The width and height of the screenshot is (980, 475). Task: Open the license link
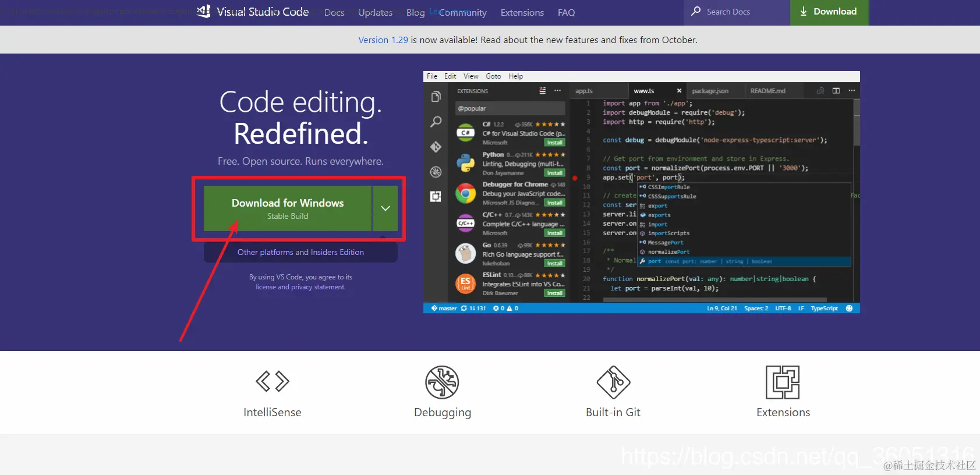(266, 287)
